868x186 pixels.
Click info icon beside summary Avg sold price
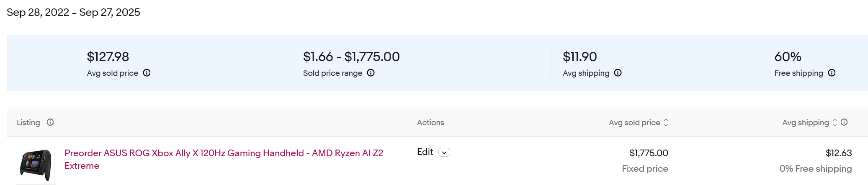point(147,73)
